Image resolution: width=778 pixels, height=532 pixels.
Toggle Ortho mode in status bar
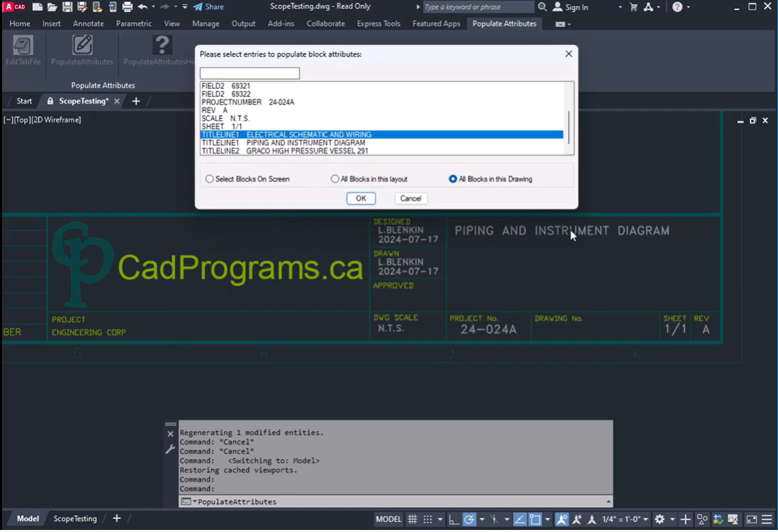(453, 519)
